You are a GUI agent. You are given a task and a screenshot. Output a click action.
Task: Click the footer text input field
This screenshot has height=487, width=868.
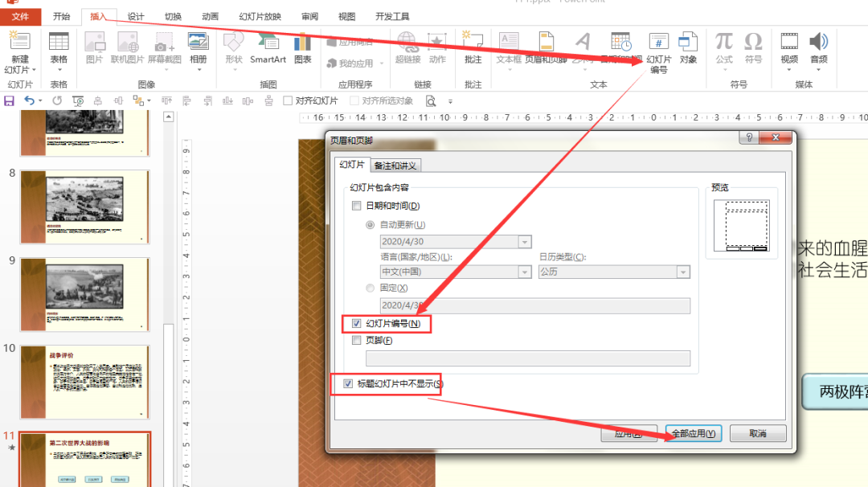(x=527, y=358)
